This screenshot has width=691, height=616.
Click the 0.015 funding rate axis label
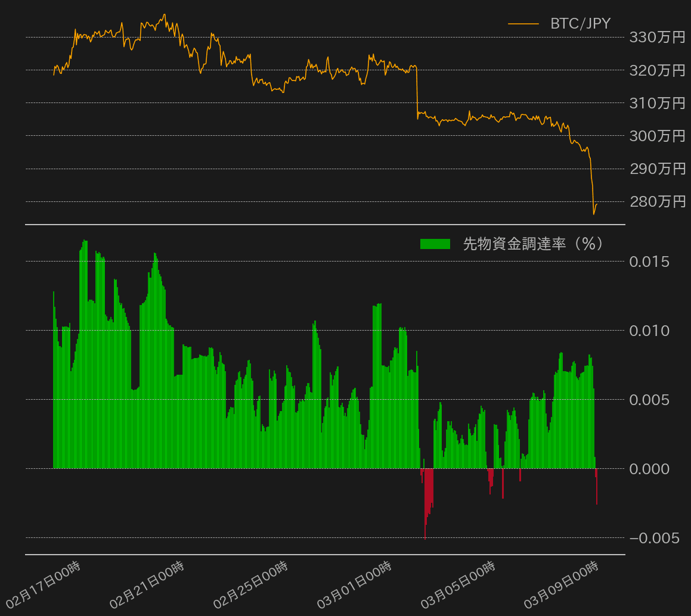(x=649, y=262)
